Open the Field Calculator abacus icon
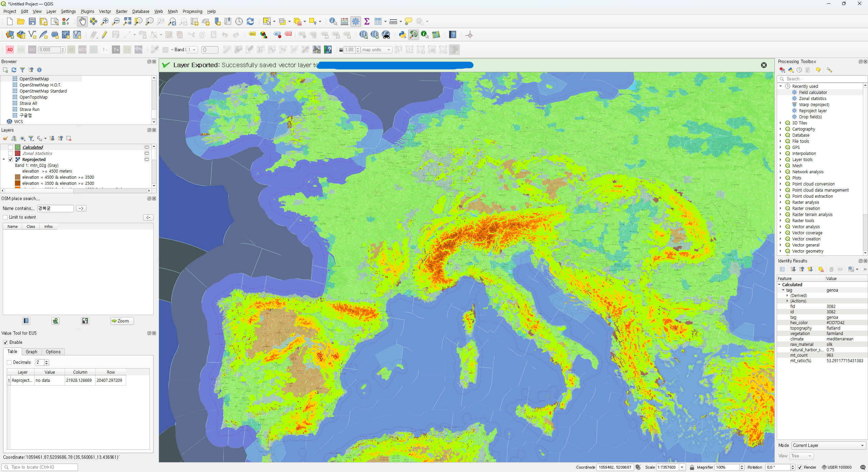 pyautogui.click(x=344, y=21)
